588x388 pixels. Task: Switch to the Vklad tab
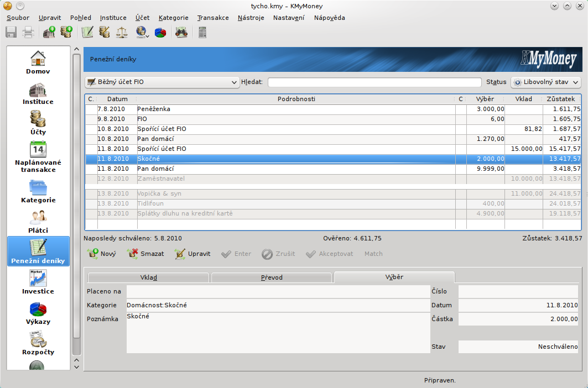tap(148, 277)
